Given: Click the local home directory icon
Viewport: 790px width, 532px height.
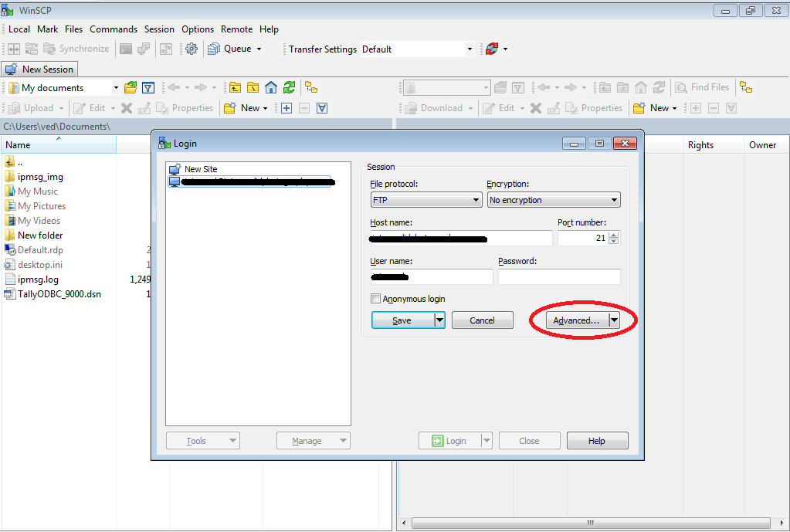Looking at the screenshot, I should (271, 88).
